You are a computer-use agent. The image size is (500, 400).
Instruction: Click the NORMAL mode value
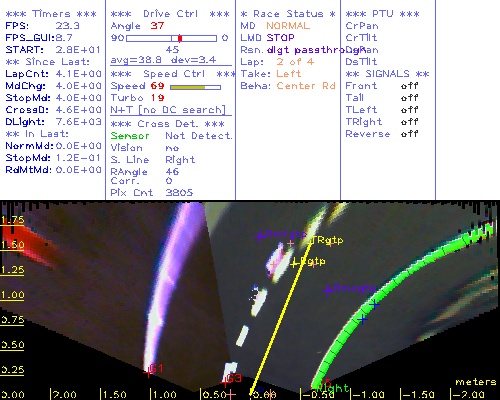[288, 26]
